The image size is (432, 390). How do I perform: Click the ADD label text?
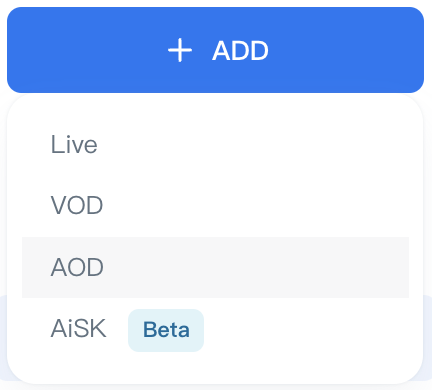(240, 51)
